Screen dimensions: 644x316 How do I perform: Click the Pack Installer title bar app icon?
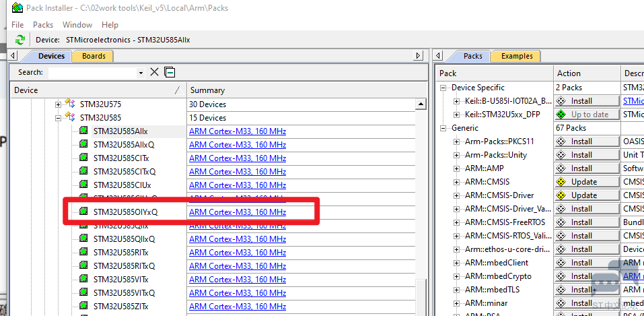pyautogui.click(x=17, y=7)
